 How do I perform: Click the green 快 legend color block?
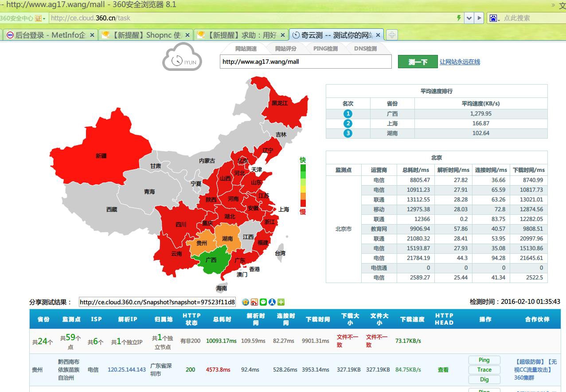[x=303, y=168]
